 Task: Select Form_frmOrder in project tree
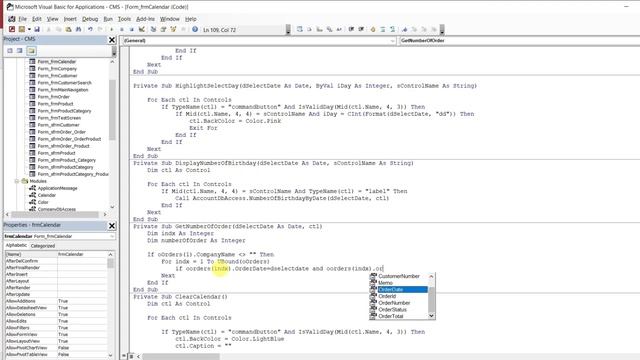tap(53, 97)
